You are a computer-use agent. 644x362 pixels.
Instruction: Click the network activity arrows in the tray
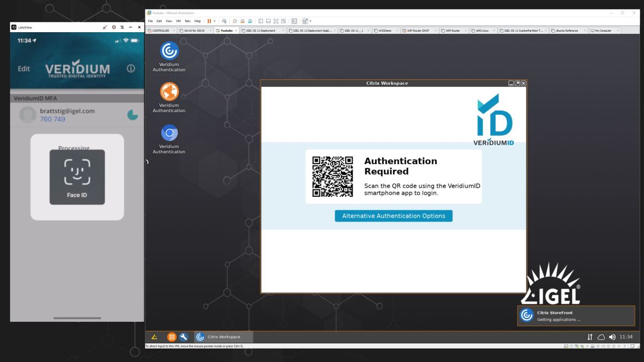tap(589, 337)
